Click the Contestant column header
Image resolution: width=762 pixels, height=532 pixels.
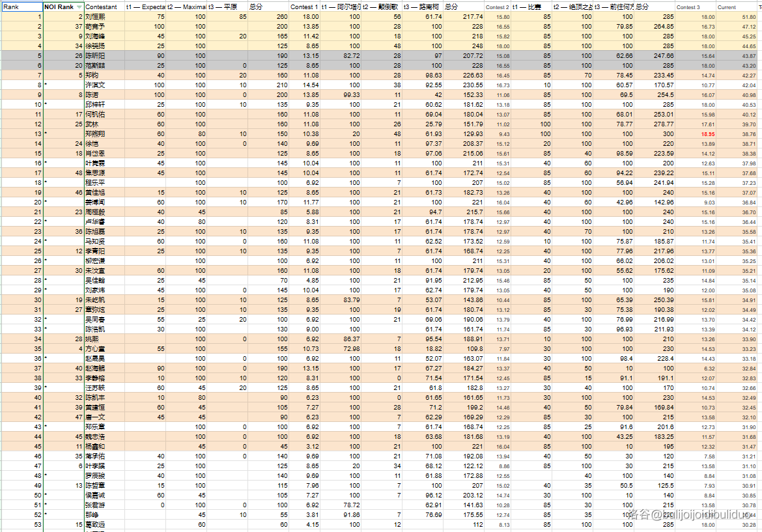[103, 7]
